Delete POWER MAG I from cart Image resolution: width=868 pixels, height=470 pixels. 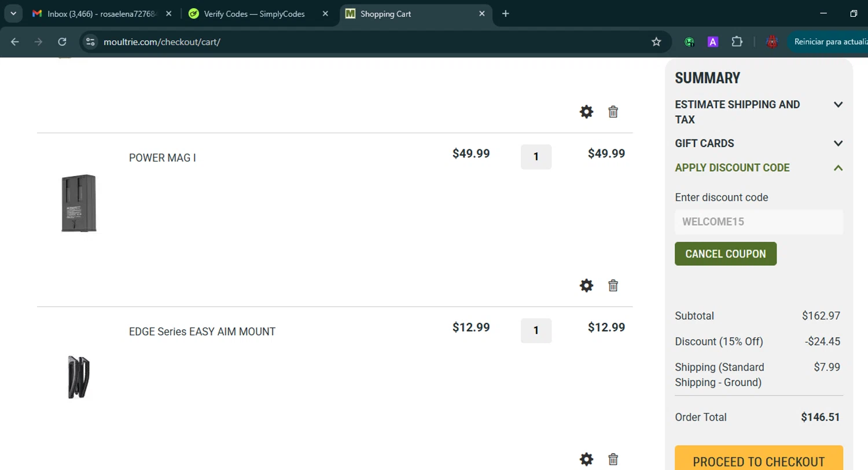tap(613, 285)
